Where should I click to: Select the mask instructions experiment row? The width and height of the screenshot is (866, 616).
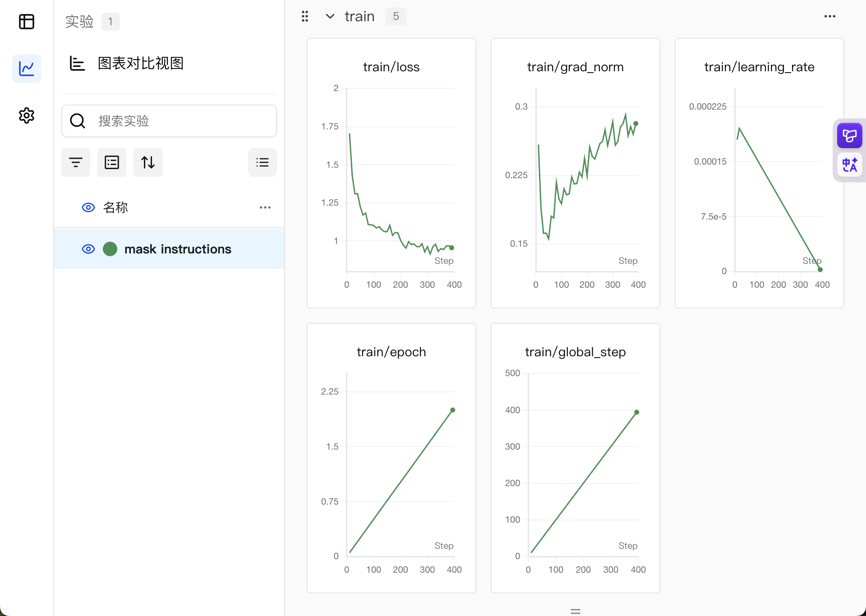click(x=178, y=249)
